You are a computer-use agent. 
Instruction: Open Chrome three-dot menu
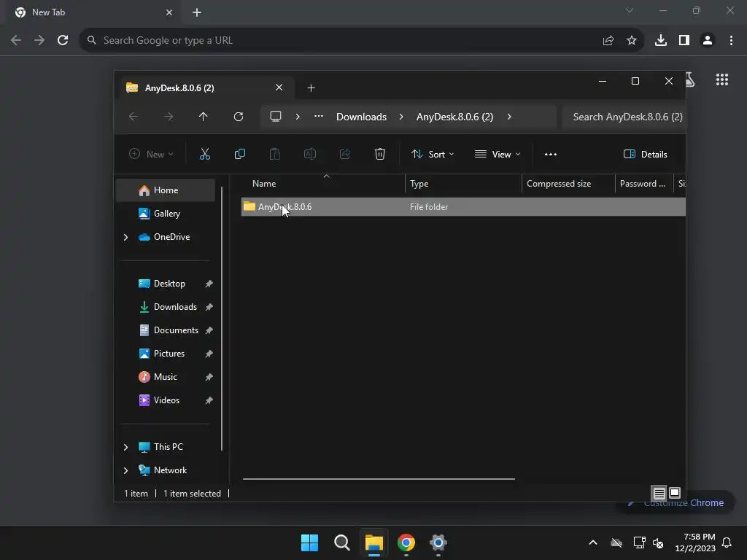pyautogui.click(x=731, y=40)
